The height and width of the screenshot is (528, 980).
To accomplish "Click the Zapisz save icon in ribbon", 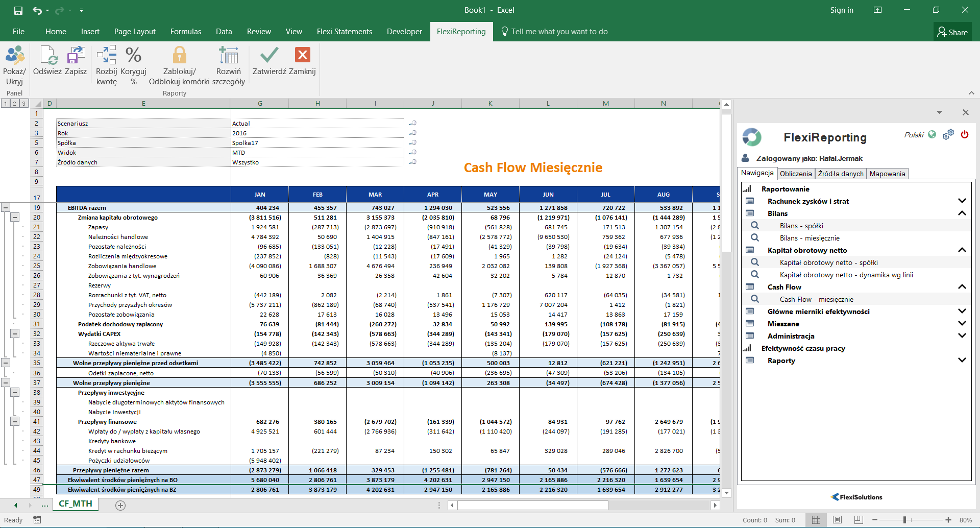I will point(76,56).
